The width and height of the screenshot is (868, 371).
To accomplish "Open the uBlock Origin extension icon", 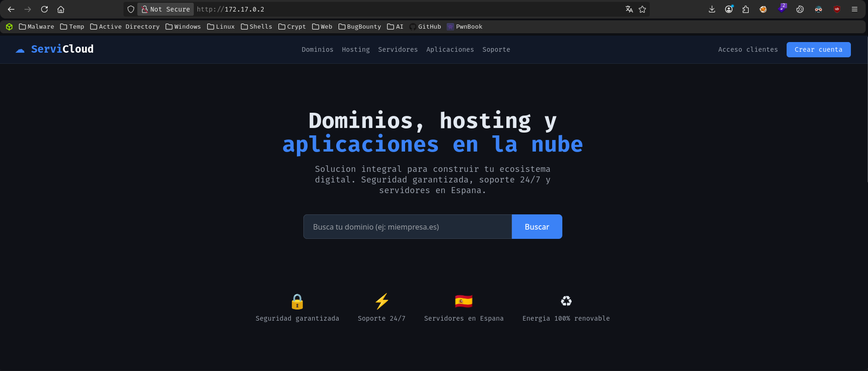I will [837, 9].
